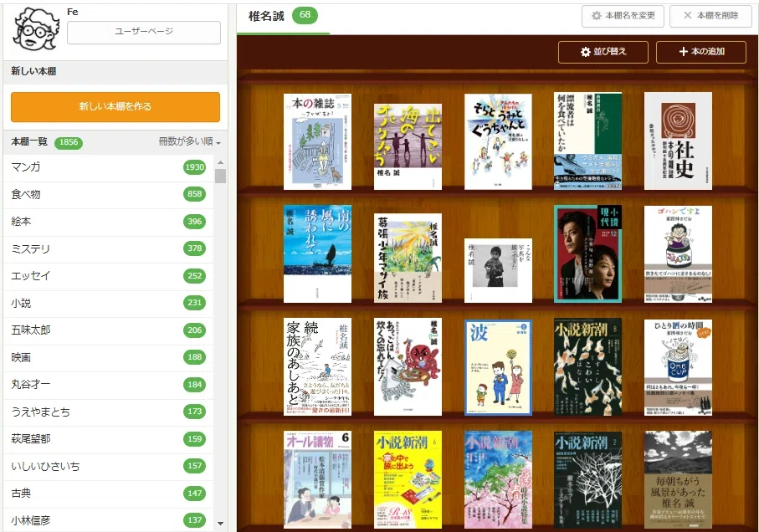Click the 1856 shelf count badge

coord(69,142)
